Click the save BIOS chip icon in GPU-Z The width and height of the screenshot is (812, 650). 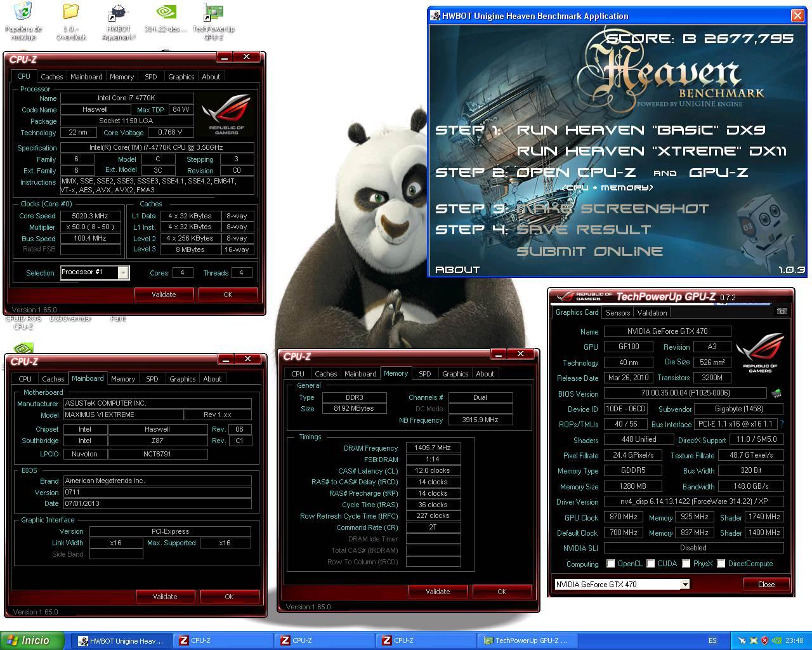(x=776, y=394)
